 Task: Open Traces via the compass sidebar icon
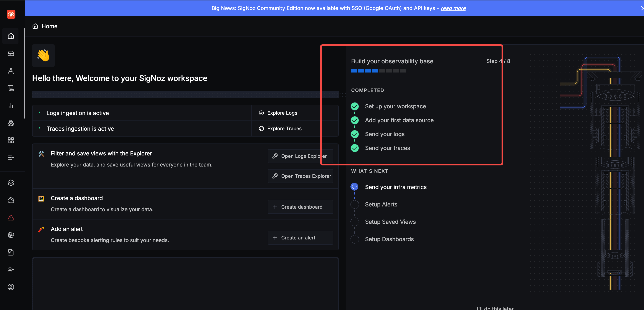pyautogui.click(x=11, y=71)
